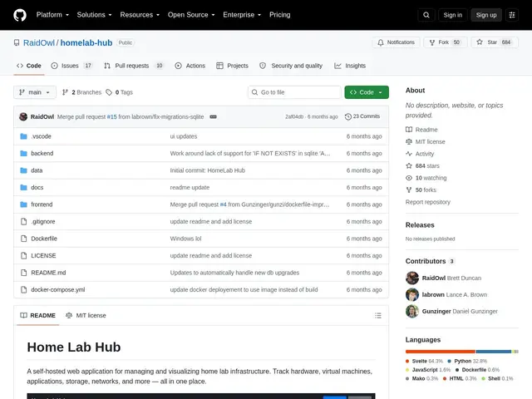Screen dimensions: 532x399
Task: Expand the Solutions menu
Action: pos(94,15)
